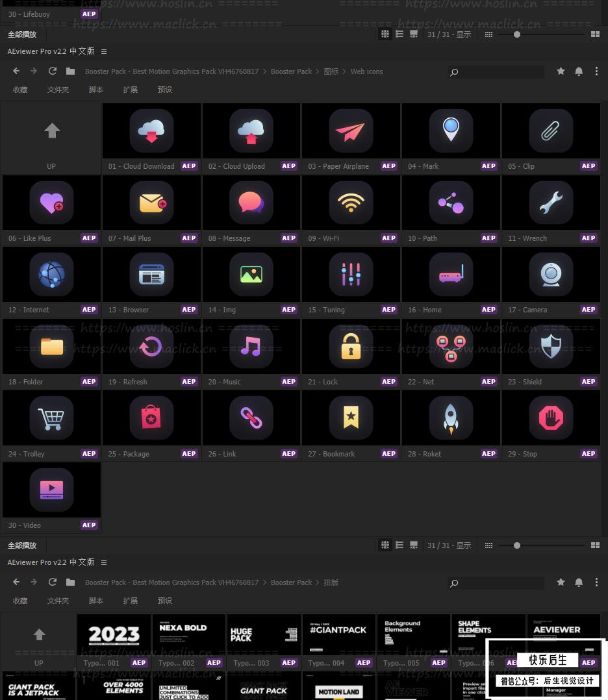The width and height of the screenshot is (608, 700).
Task: Click small-grid size icon above Web icons panel
Action: coord(488,34)
